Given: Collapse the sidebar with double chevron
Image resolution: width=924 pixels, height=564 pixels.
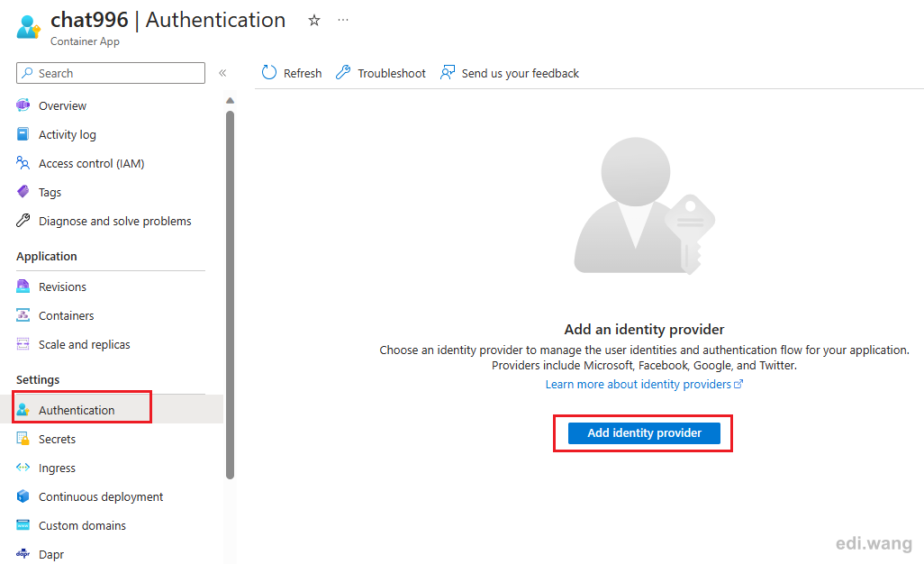Looking at the screenshot, I should tap(222, 73).
